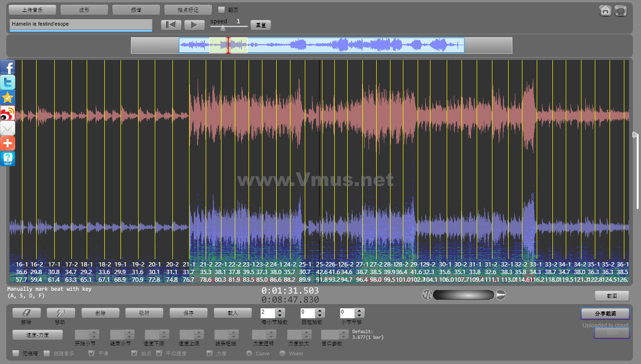
Task: Toggle the 平均速度 average tempo checkbox
Action: tap(159, 354)
